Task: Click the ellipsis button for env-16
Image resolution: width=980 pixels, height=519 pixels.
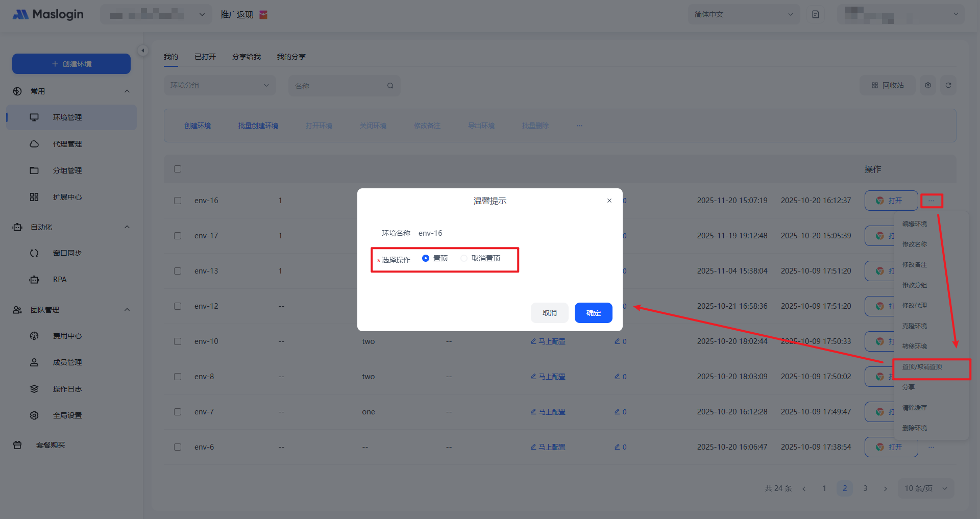Action: coord(932,201)
